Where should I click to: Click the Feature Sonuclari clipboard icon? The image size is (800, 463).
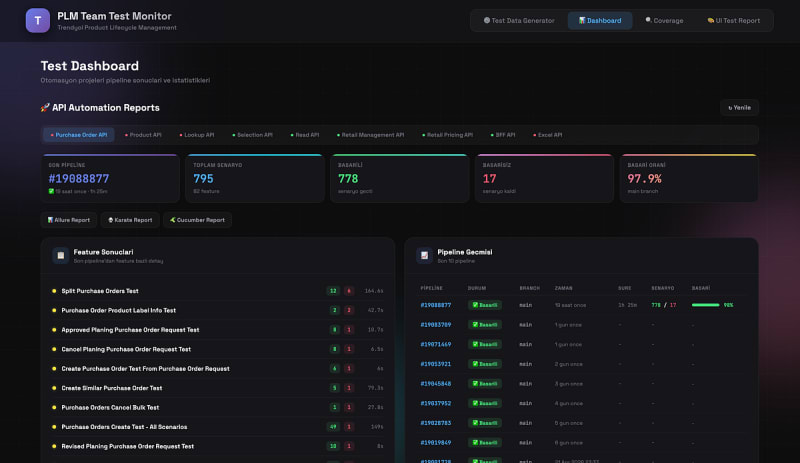[x=61, y=255]
